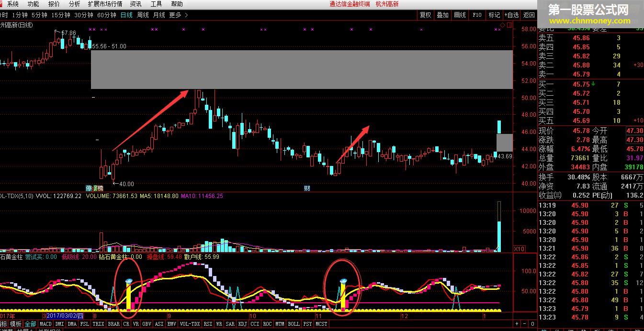Image resolution: width=644 pixels, height=331 pixels.
Task: Select the 日线 daily period
Action: point(126,15)
